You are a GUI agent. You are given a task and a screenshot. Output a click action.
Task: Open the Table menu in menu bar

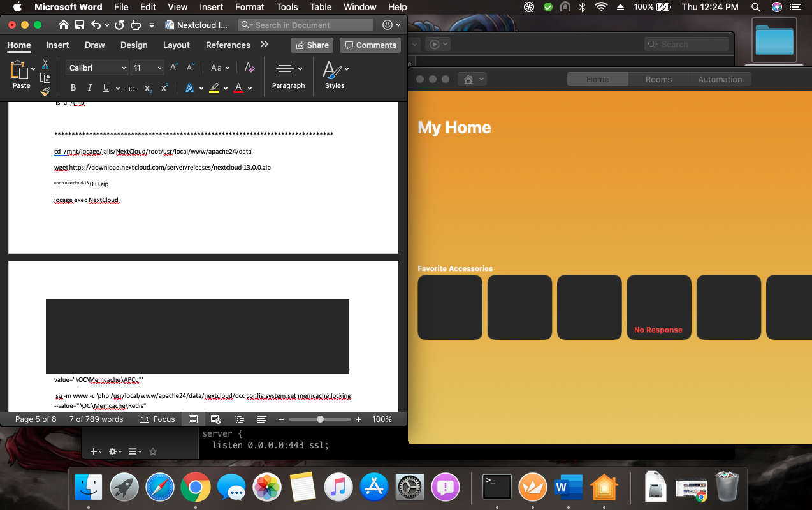point(321,7)
